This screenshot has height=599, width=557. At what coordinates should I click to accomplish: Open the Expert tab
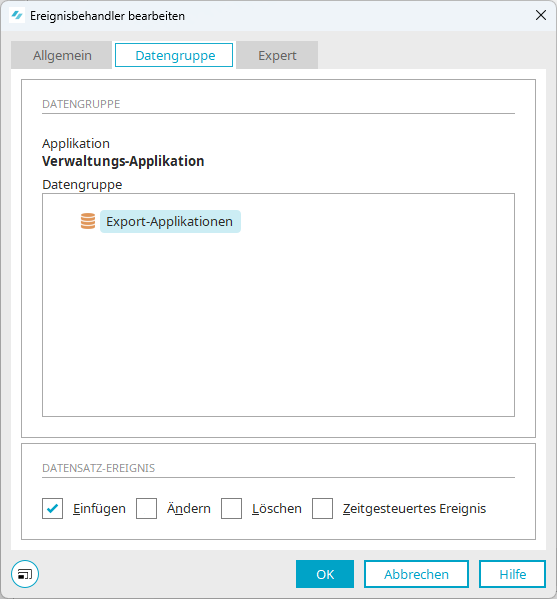(277, 55)
